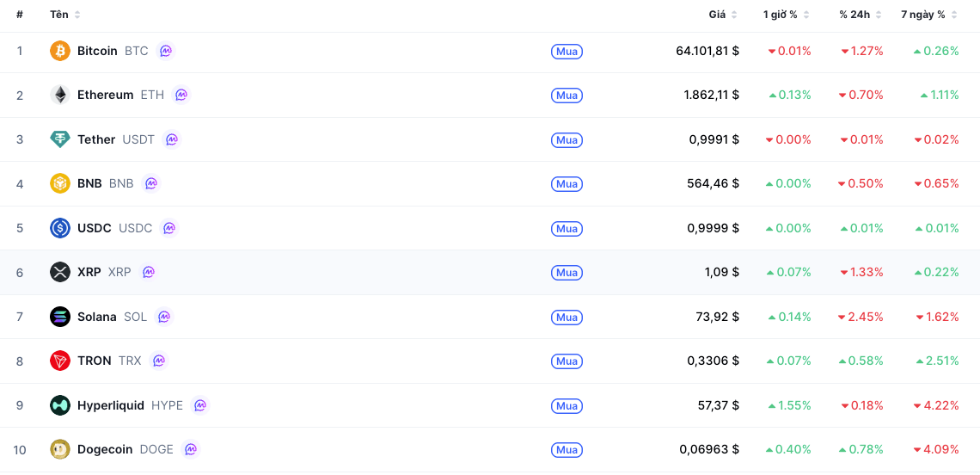Click the Ethereum coin logo icon
Image resolution: width=980 pixels, height=475 pixels.
tap(60, 96)
